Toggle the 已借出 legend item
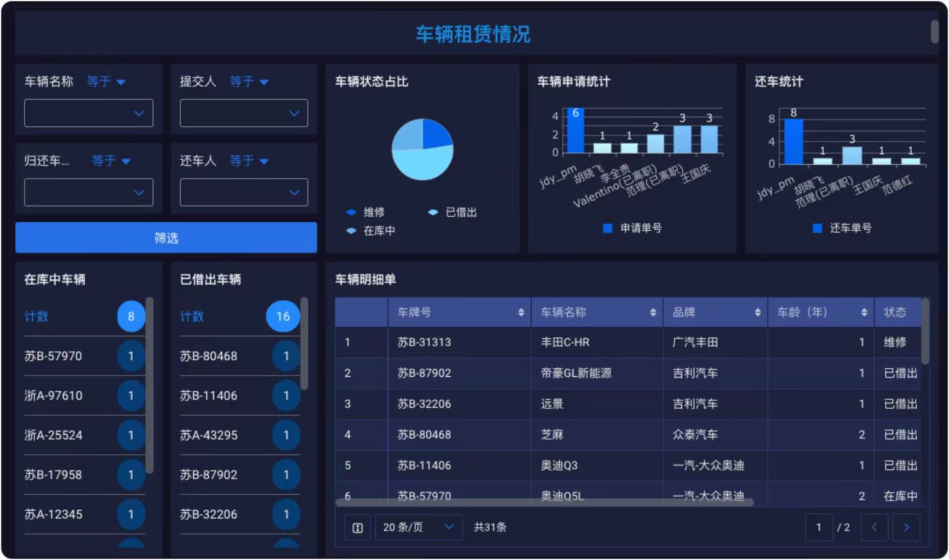Screen dimensions: 949x560 click(452, 212)
